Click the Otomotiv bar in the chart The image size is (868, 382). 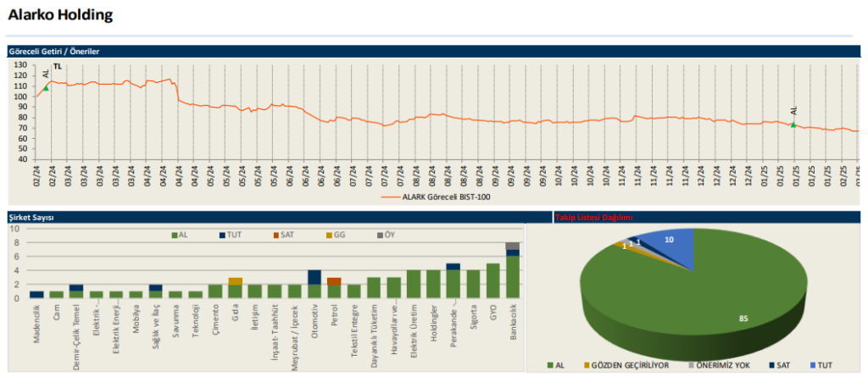(314, 285)
